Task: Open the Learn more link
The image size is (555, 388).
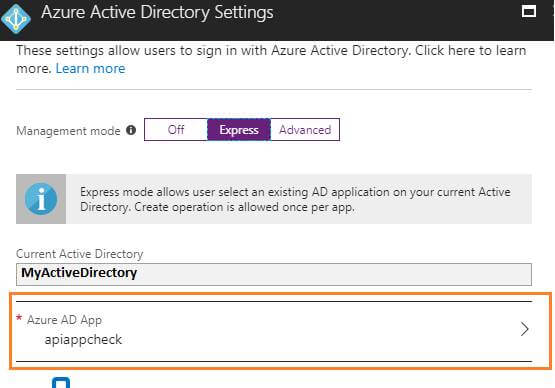Action: click(x=90, y=68)
